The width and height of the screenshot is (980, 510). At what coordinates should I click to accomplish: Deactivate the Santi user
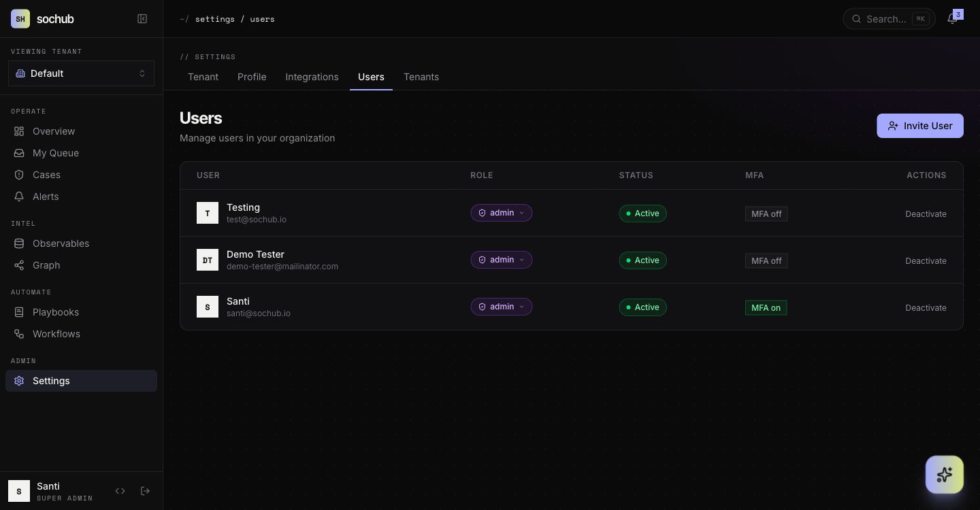point(926,307)
